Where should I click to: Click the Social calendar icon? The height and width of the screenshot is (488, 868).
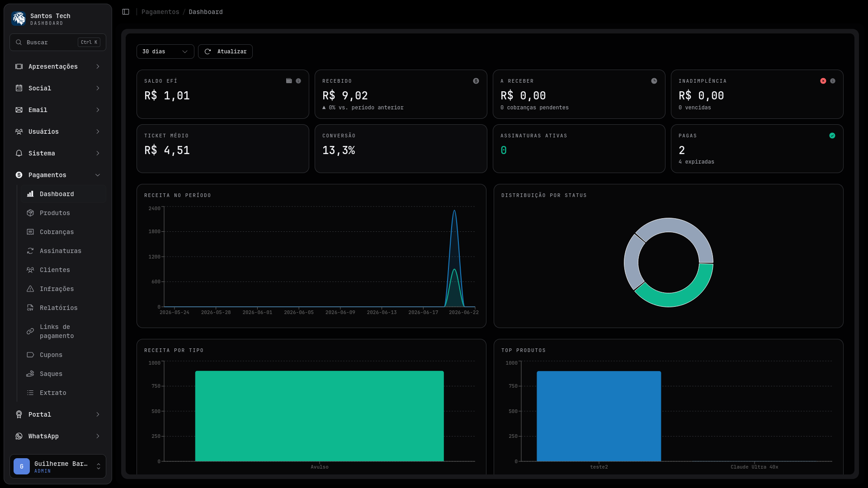19,88
